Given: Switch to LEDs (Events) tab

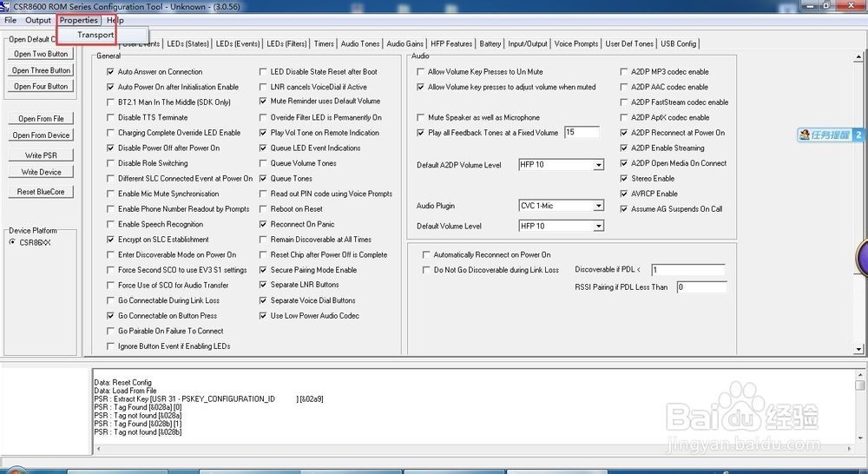Looking at the screenshot, I should (x=238, y=43).
